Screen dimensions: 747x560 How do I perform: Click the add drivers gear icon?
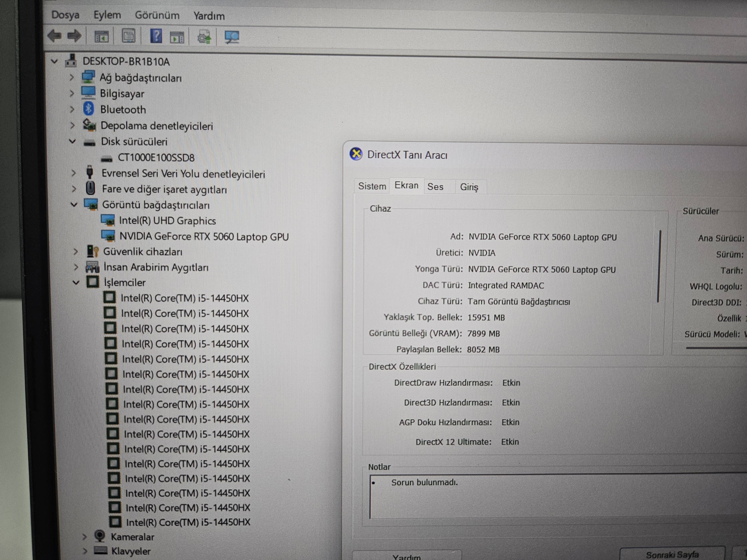coord(204,37)
